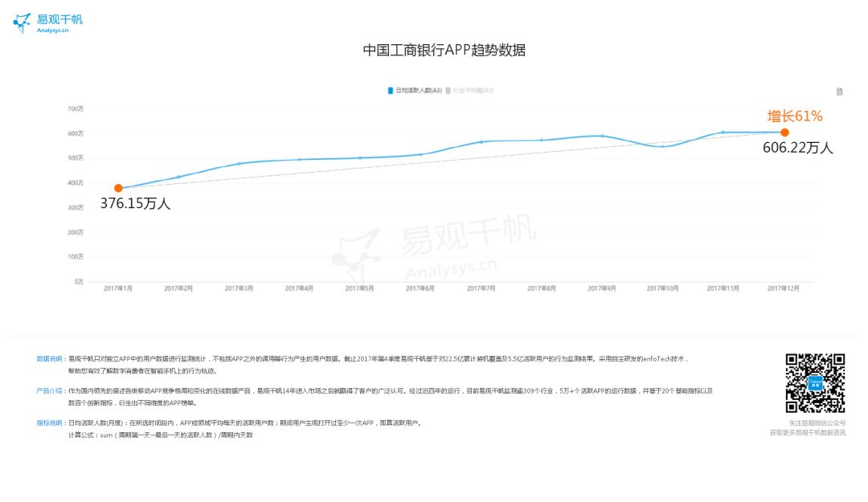Screen dimensions: 868x502
Task: Select the 2017年8月 data point on the line
Action: pyautogui.click(x=542, y=140)
